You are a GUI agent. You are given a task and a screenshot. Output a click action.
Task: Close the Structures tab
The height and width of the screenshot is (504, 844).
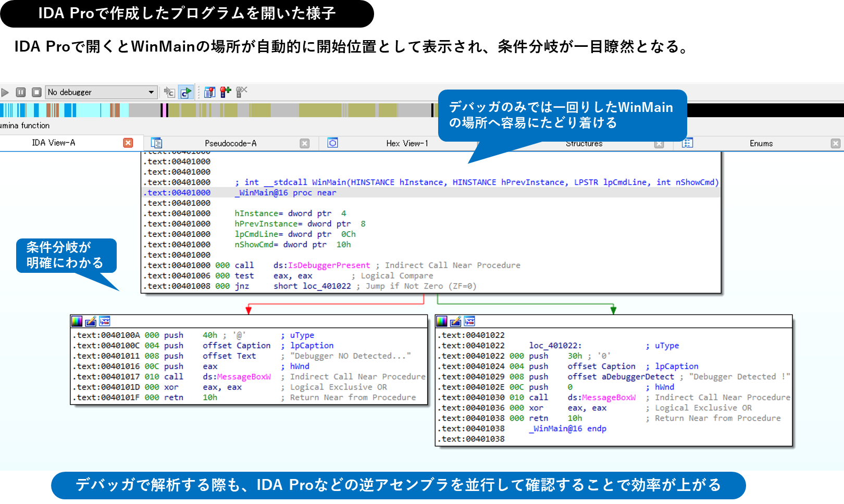point(659,144)
